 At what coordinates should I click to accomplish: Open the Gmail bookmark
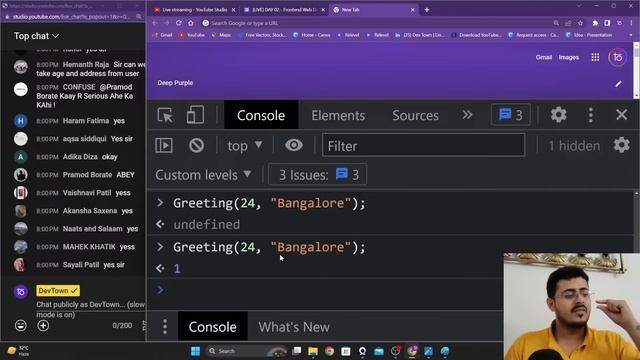click(x=163, y=35)
